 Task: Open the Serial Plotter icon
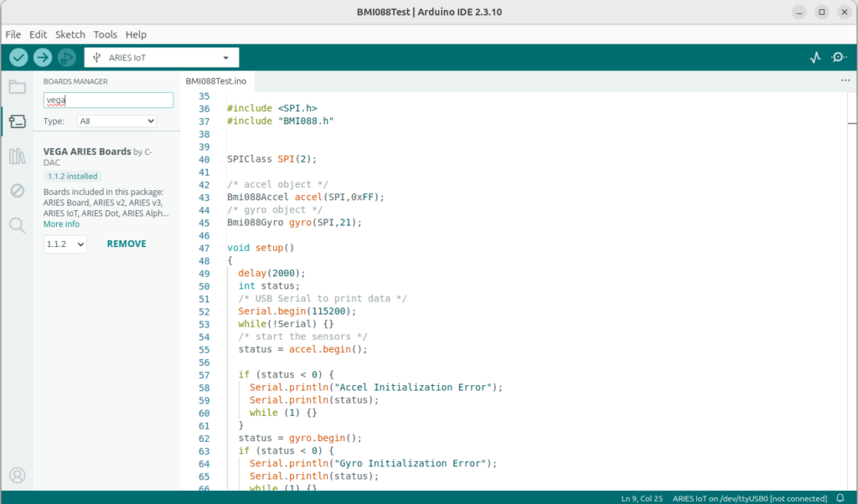coord(815,58)
